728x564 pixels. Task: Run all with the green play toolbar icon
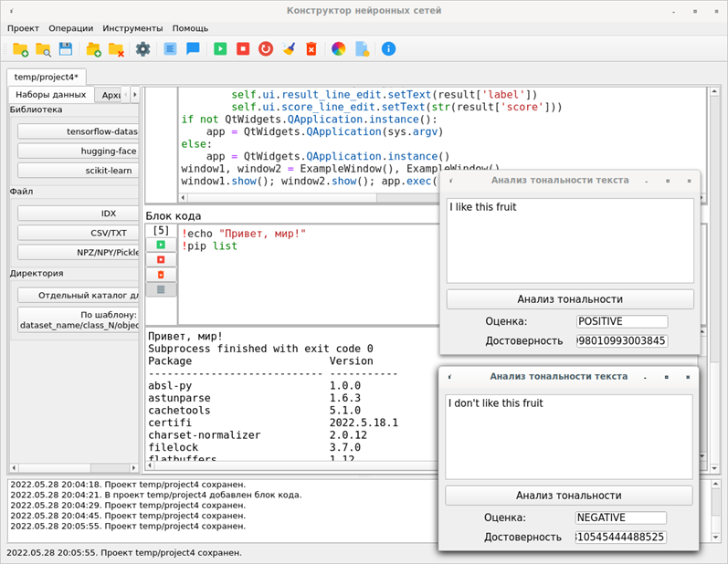coord(220,48)
